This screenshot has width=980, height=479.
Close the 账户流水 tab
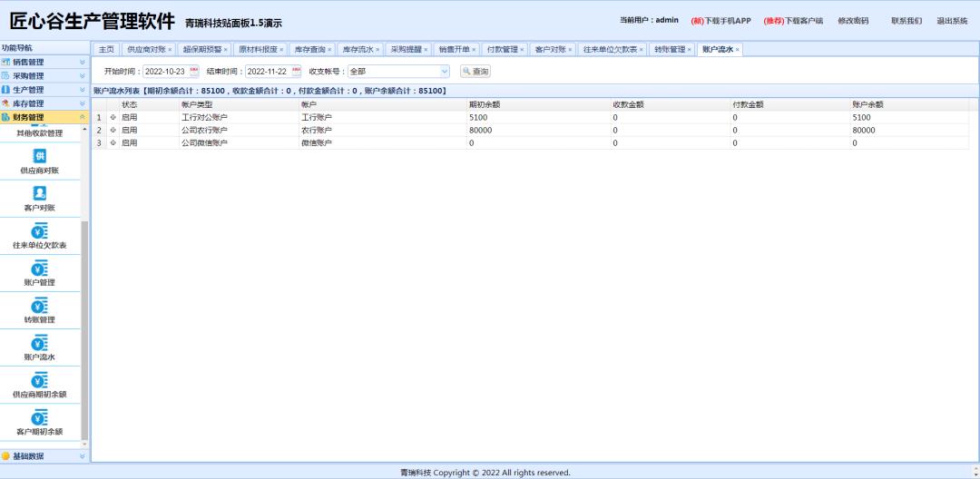click(x=738, y=49)
